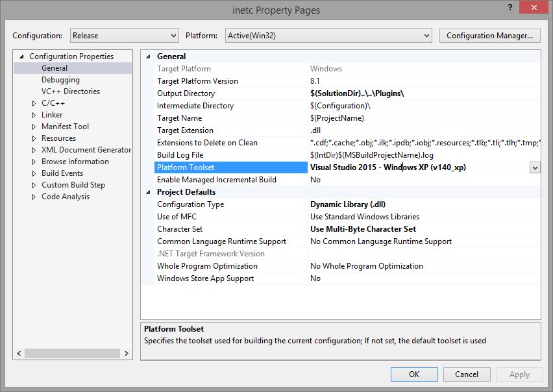553x392 pixels.
Task: Expand the Manifest Tool node arrow
Action: 34,127
